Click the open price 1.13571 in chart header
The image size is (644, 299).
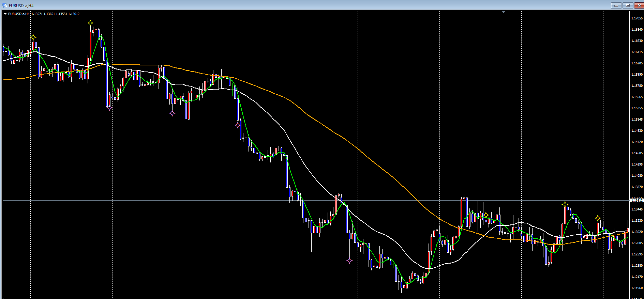[37, 14]
